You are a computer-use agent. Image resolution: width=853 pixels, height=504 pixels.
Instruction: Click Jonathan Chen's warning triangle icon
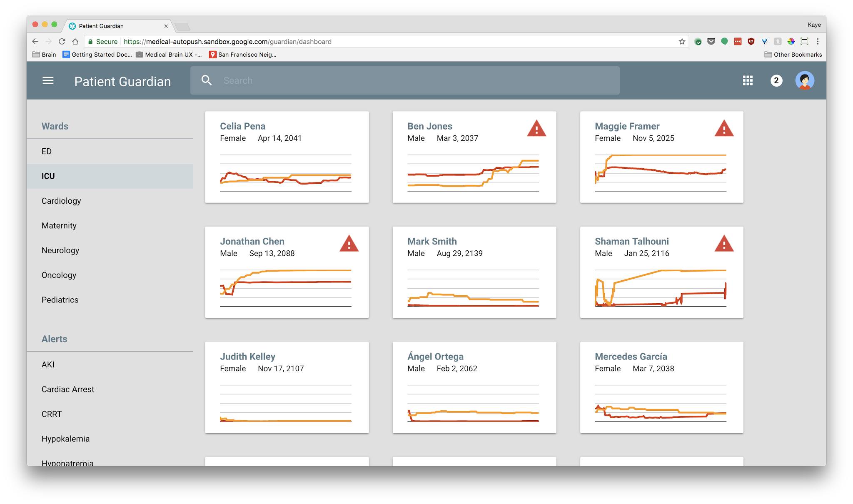(x=349, y=244)
